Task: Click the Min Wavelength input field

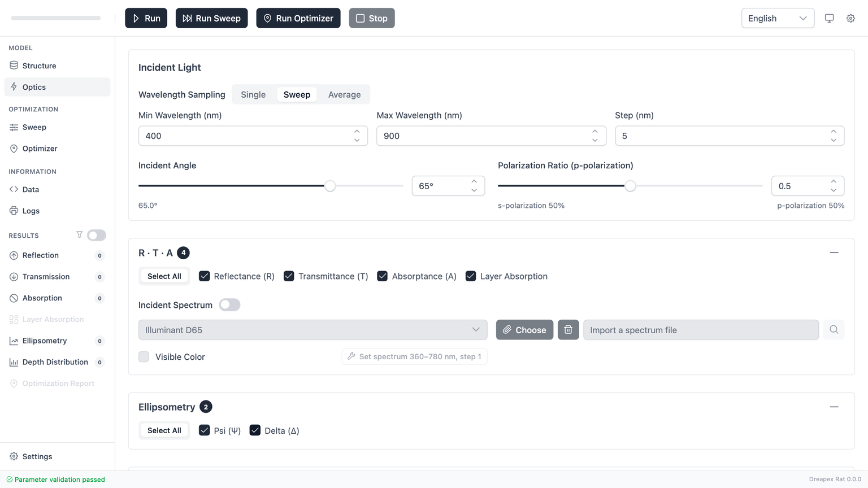Action: (246, 136)
